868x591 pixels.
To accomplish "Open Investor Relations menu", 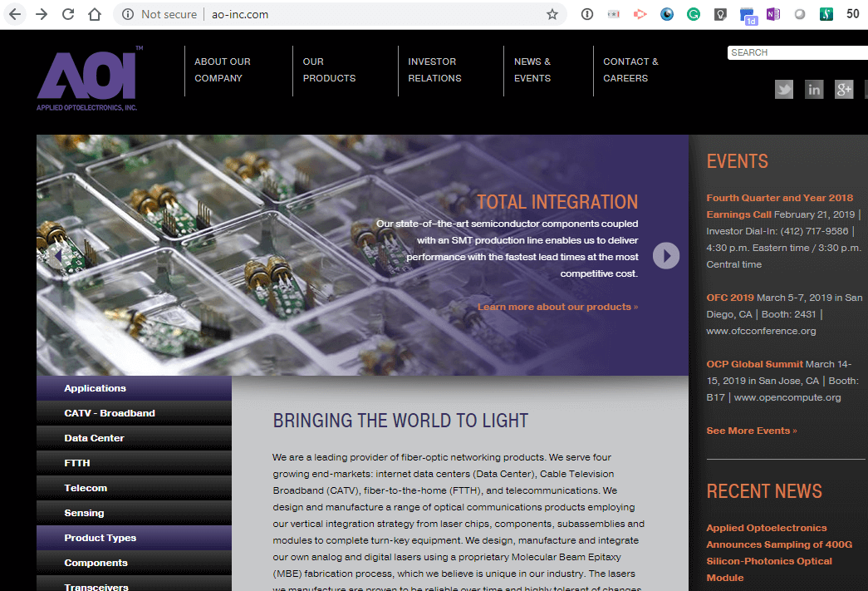I will pos(434,70).
